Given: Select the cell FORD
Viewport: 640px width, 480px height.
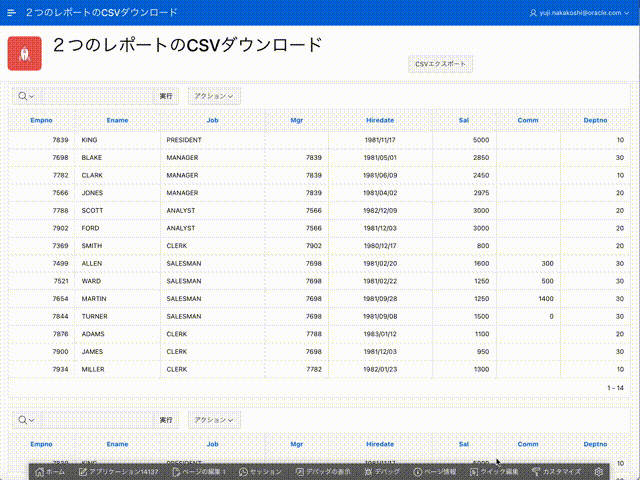Looking at the screenshot, I should (x=90, y=228).
